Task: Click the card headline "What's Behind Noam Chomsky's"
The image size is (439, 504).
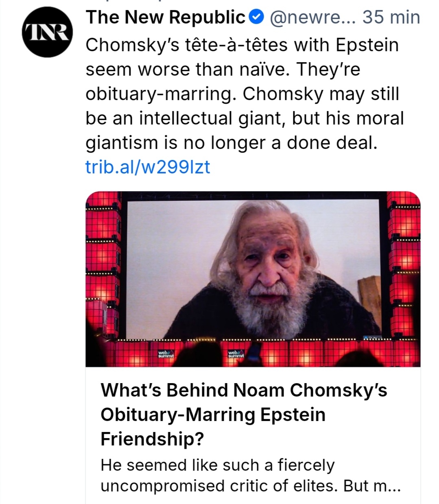Action: point(244,390)
